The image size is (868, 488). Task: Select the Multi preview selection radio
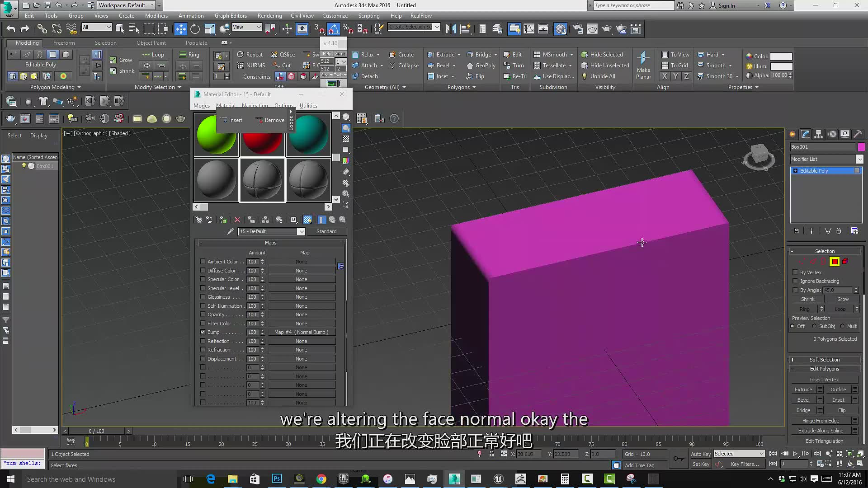click(842, 326)
